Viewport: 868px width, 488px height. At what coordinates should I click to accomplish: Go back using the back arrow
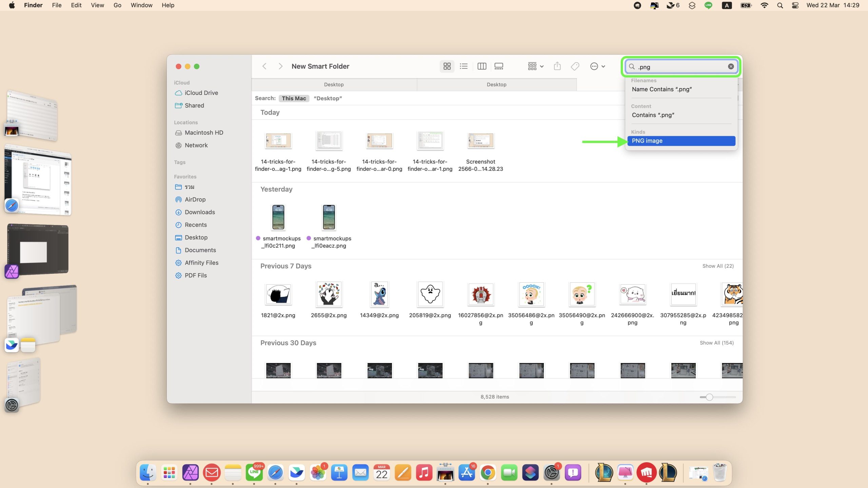click(x=264, y=66)
